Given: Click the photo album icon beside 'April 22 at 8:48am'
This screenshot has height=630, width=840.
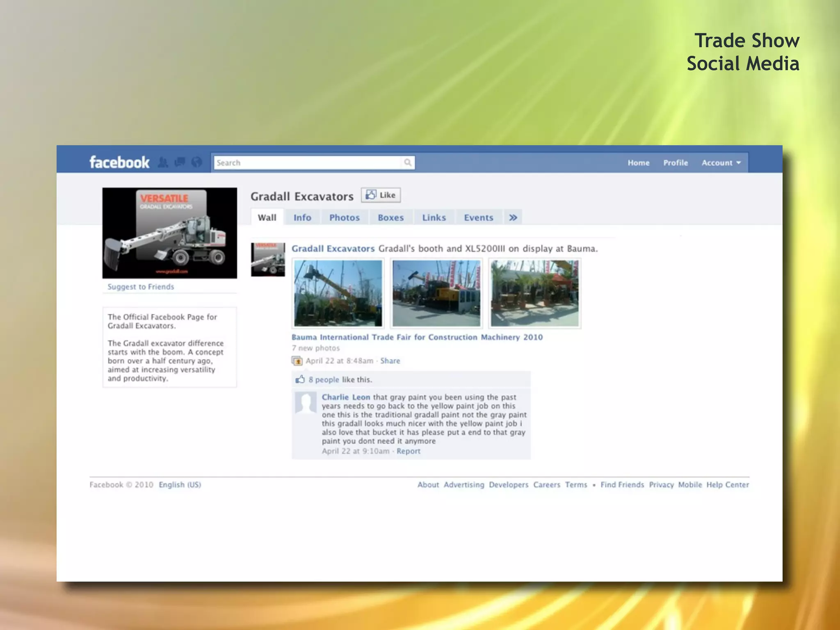Looking at the screenshot, I should pos(297,361).
